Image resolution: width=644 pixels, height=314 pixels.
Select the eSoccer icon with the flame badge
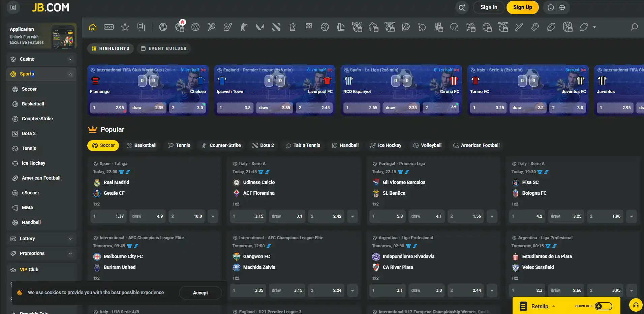click(180, 26)
